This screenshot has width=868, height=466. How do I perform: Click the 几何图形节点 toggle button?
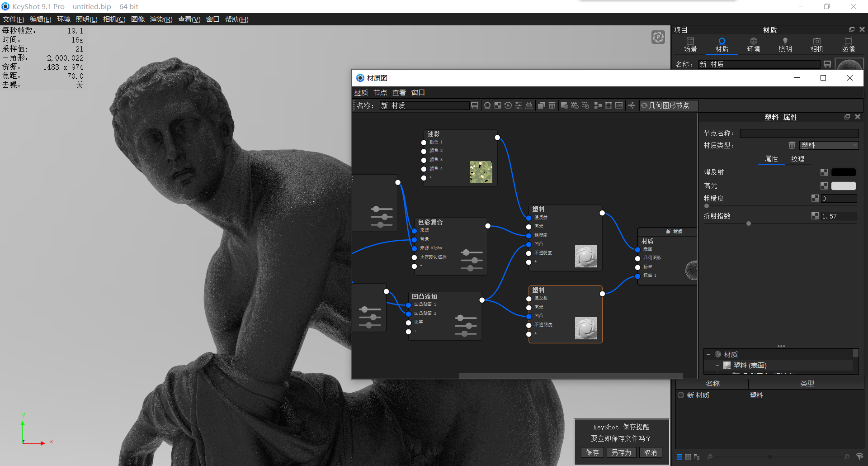[668, 105]
